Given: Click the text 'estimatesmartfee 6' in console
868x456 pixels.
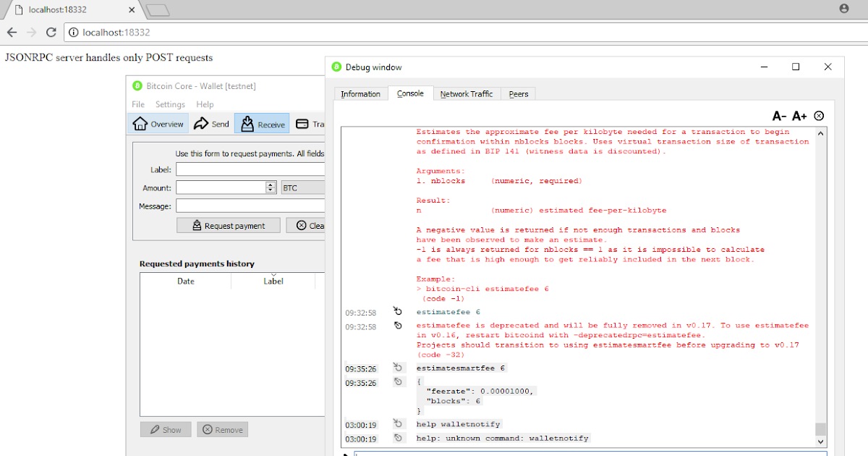Looking at the screenshot, I should click(461, 368).
